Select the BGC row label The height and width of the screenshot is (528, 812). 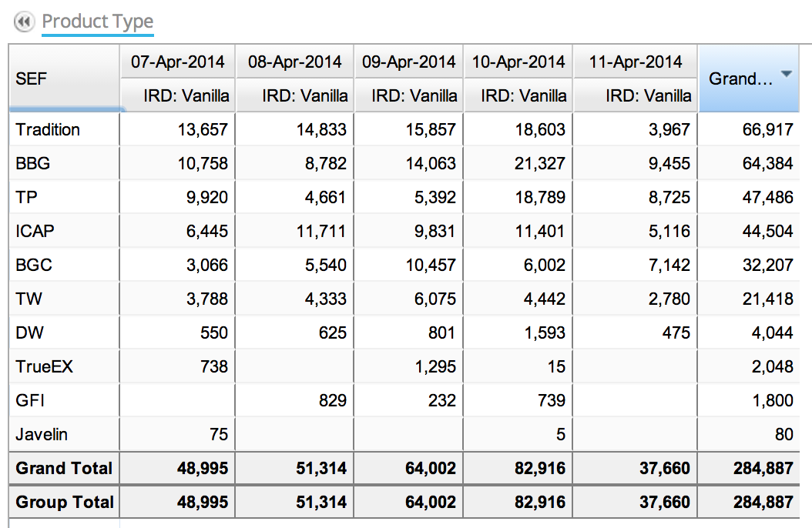[x=34, y=265]
